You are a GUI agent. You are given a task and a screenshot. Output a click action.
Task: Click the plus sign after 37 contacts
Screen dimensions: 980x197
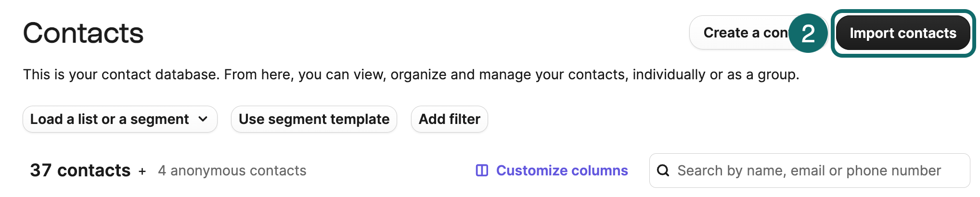click(x=142, y=171)
